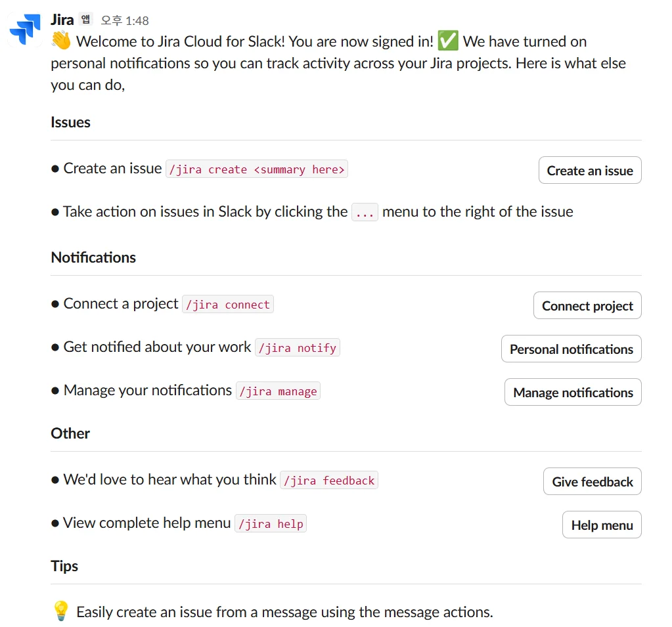Click the ... menu code snippet
Image resolution: width=672 pixels, height=627 pixels.
[365, 213]
